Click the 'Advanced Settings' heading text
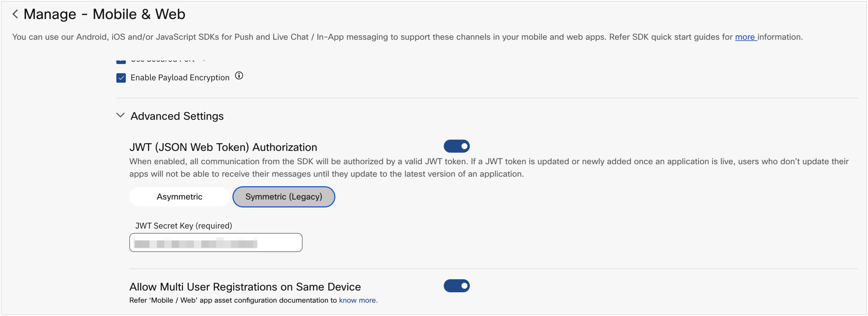868x316 pixels. [177, 116]
